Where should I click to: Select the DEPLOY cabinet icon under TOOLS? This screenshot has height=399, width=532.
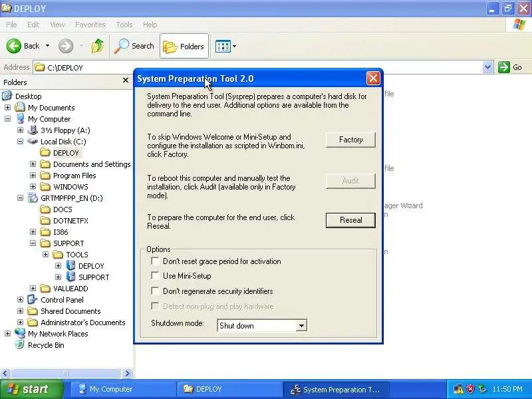click(x=70, y=265)
